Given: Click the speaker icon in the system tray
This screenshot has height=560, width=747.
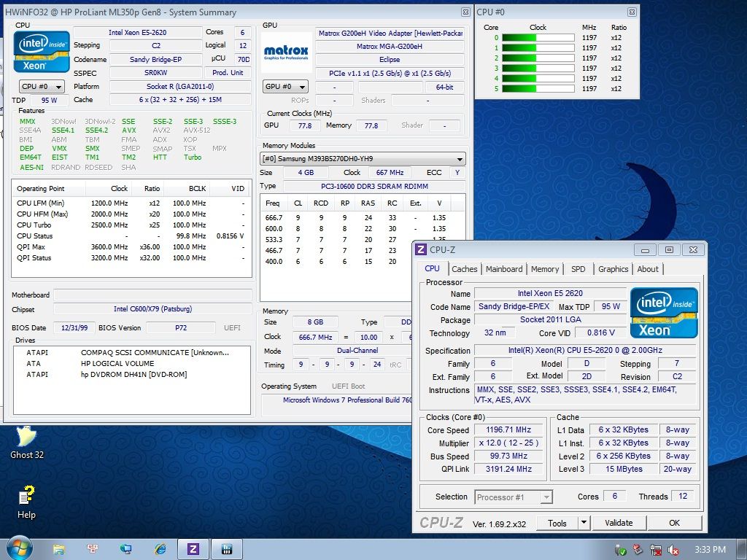Looking at the screenshot, I should coord(674,548).
